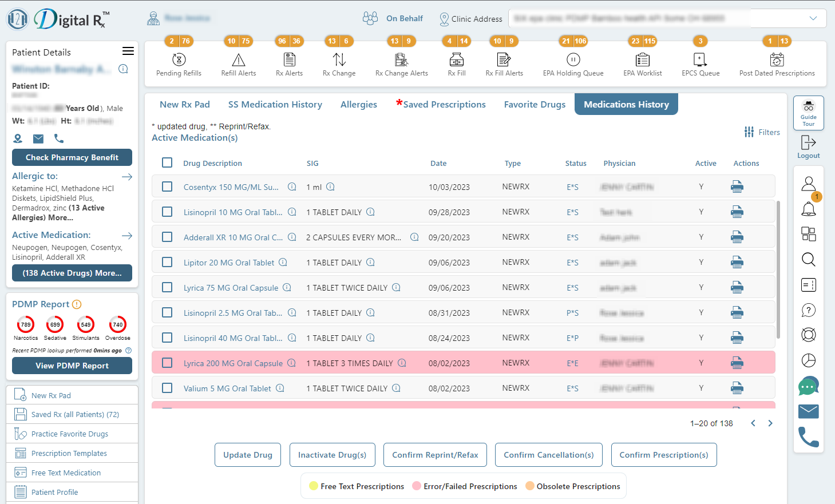This screenshot has height=504, width=835.
Task: Select the checkbox for Lipitor 20 MG
Action: point(167,262)
